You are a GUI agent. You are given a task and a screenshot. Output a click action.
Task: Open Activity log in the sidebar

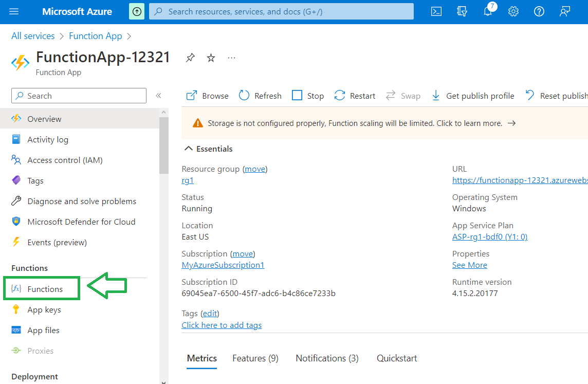[x=80, y=139]
